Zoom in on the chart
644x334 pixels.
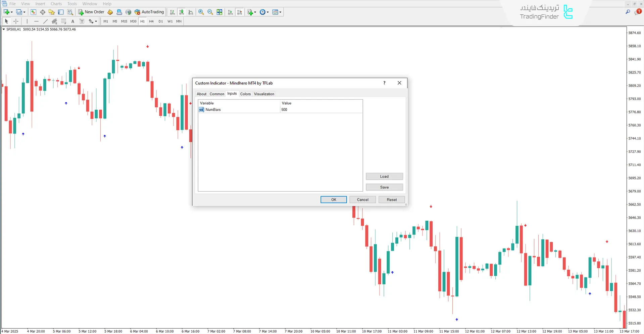tap(201, 12)
